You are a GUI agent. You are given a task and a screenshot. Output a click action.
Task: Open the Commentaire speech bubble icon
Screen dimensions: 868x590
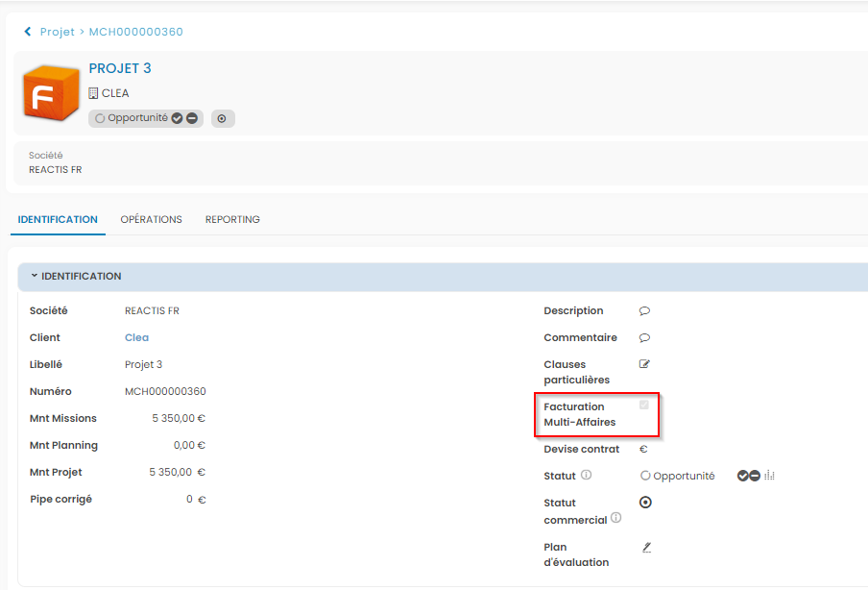645,338
